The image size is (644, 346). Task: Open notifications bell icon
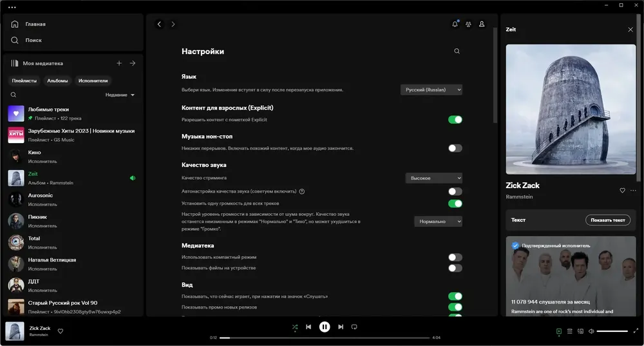(455, 24)
